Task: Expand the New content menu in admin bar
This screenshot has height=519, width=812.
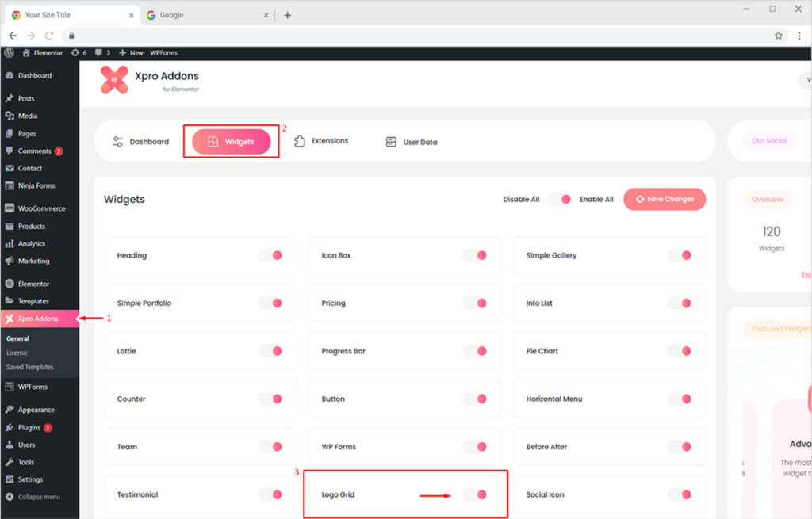Action: (131, 52)
